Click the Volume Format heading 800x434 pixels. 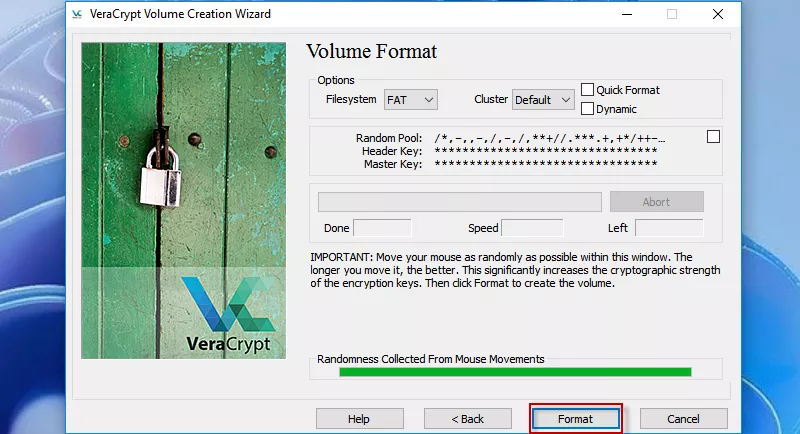tap(371, 52)
